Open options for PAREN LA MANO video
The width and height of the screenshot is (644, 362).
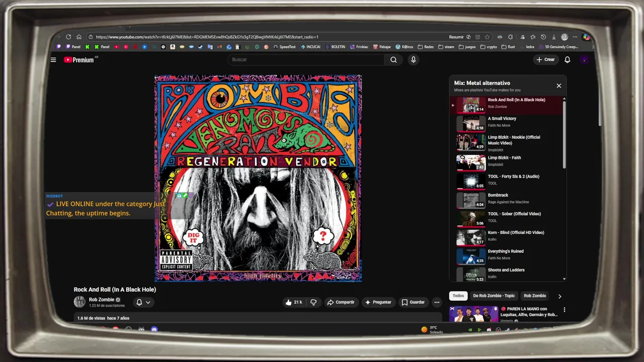tap(564, 310)
